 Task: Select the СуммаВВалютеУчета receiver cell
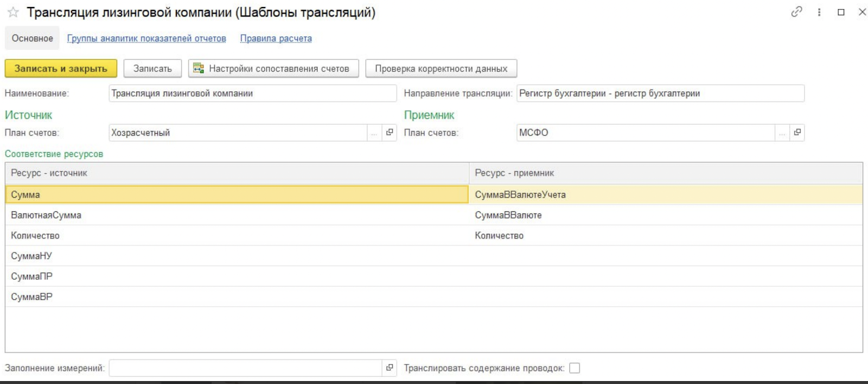tap(666, 194)
